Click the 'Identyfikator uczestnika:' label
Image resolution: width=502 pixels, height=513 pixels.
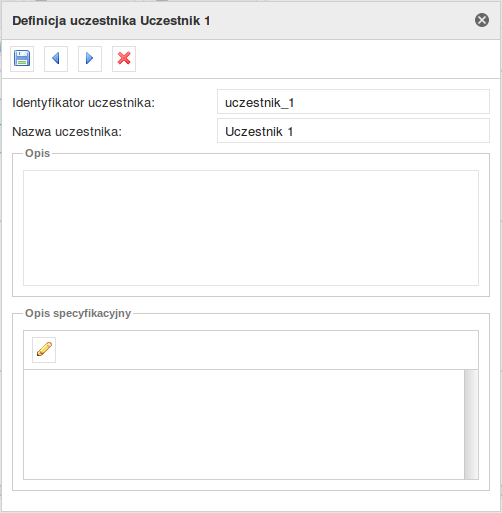coord(84,103)
